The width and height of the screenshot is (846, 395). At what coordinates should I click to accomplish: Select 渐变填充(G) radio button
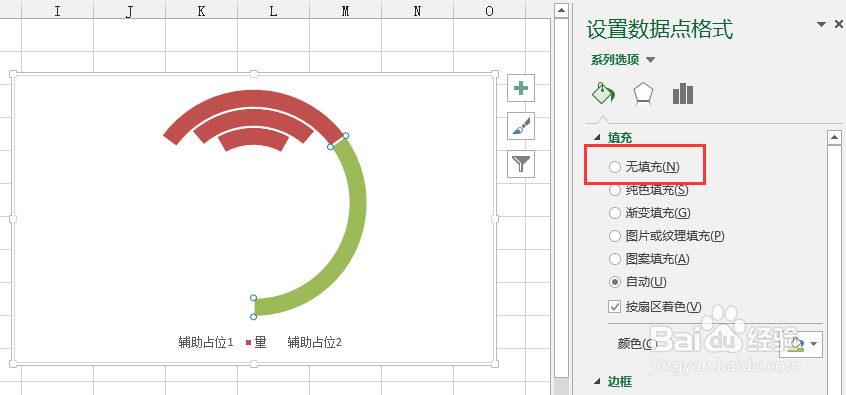point(615,213)
